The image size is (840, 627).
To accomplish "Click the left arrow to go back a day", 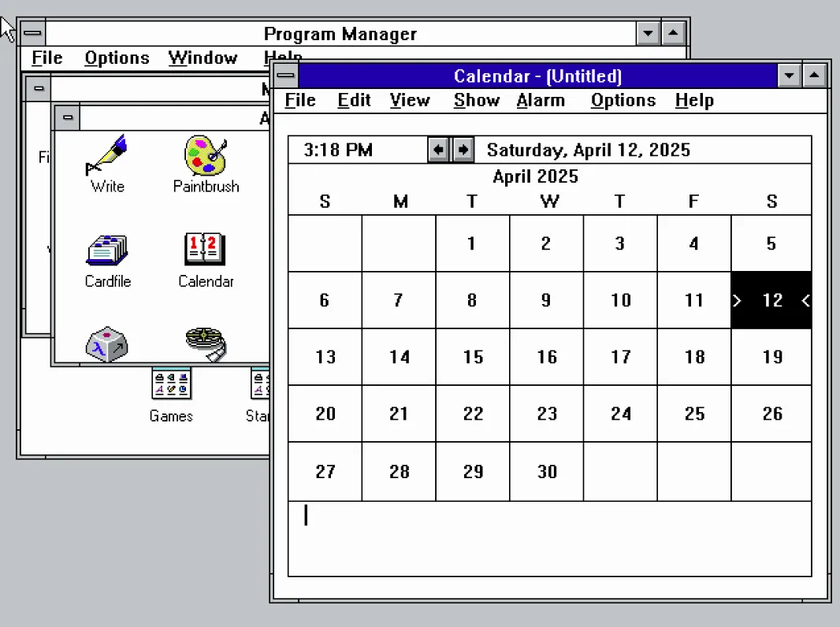I will click(440, 149).
